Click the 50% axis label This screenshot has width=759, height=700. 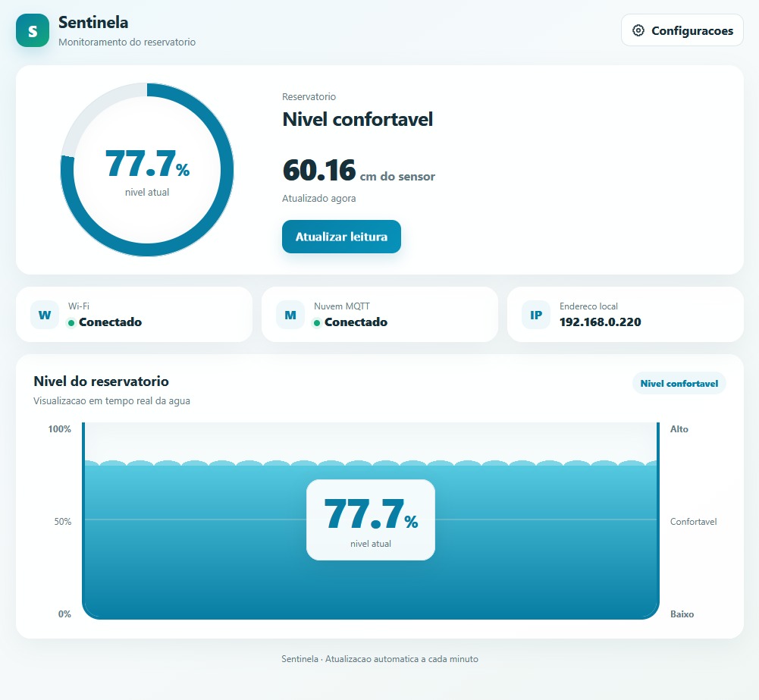[x=62, y=521]
